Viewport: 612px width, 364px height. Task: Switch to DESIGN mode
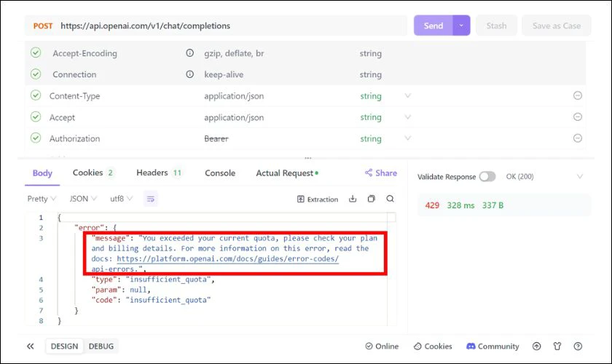(x=64, y=346)
